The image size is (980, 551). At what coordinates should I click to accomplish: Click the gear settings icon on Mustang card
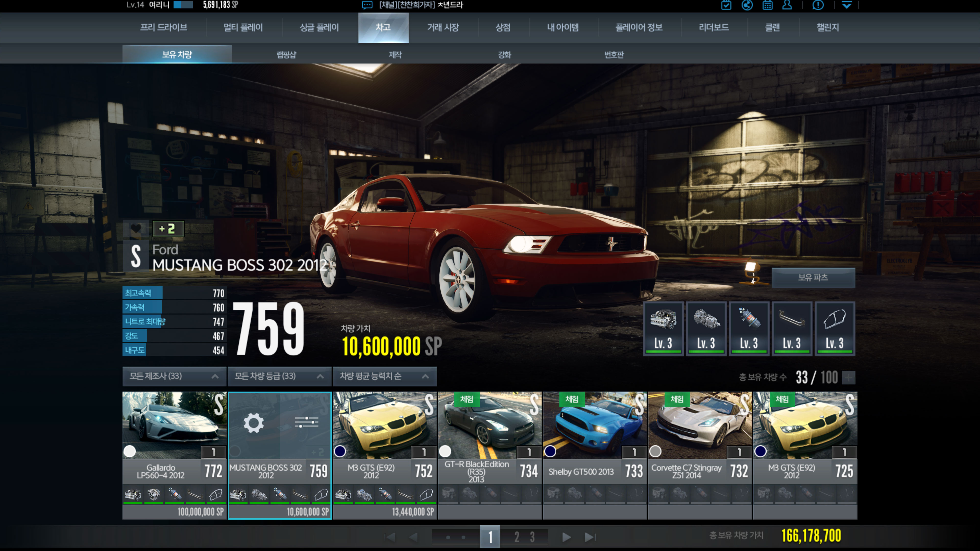[x=253, y=423]
